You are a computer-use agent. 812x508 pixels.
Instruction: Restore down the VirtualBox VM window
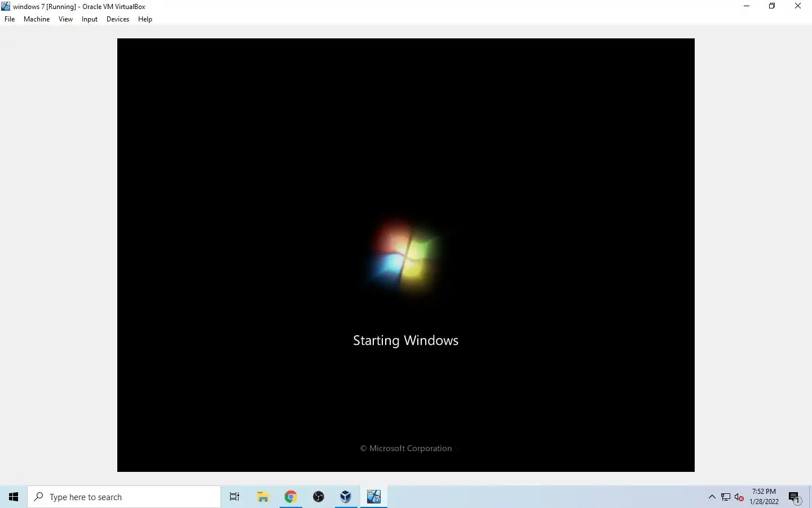click(x=772, y=6)
